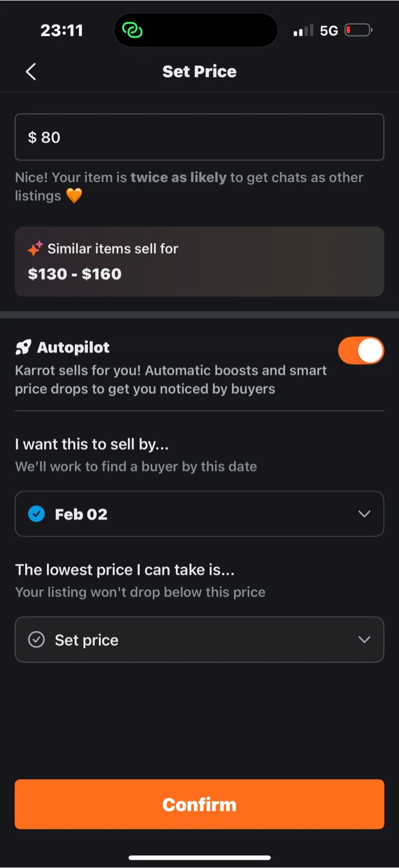The height and width of the screenshot is (868, 399).
Task: Tap the 5G network indicator
Action: coord(329,31)
